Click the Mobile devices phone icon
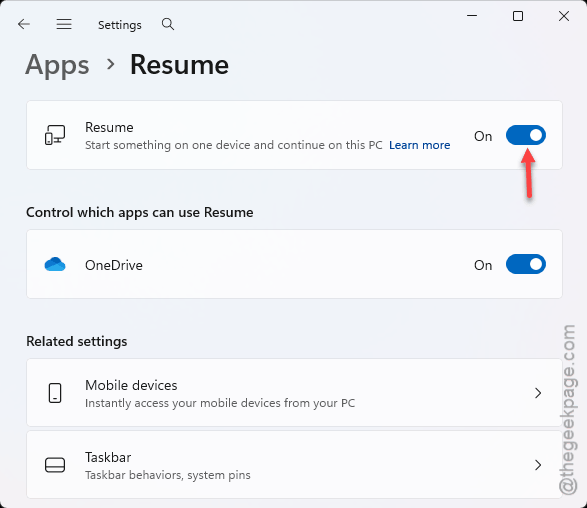 pyautogui.click(x=55, y=393)
